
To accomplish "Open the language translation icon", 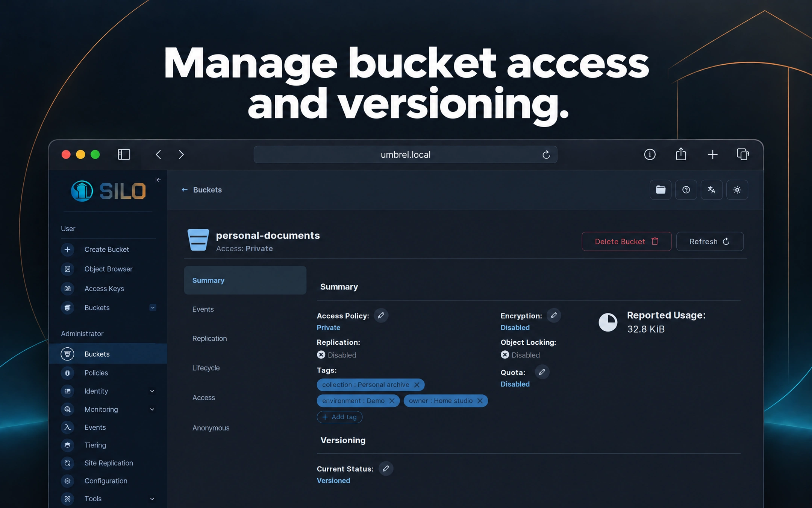I will tap(712, 190).
